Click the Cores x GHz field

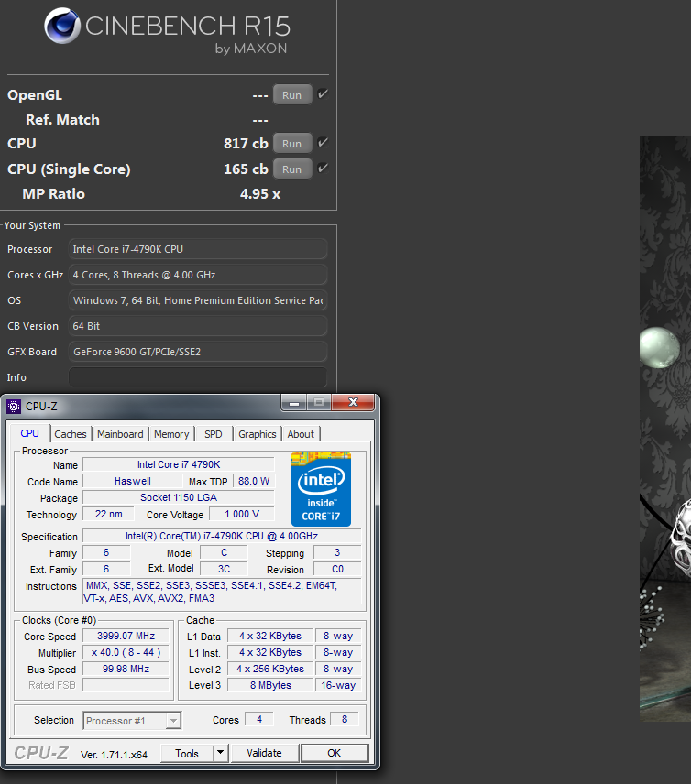tap(198, 275)
